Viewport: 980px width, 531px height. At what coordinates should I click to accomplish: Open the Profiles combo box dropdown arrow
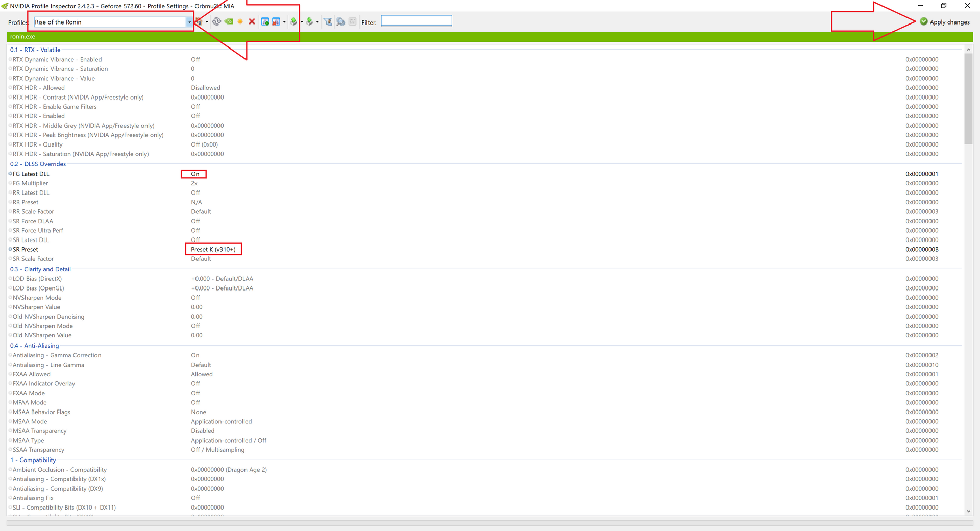[189, 22]
